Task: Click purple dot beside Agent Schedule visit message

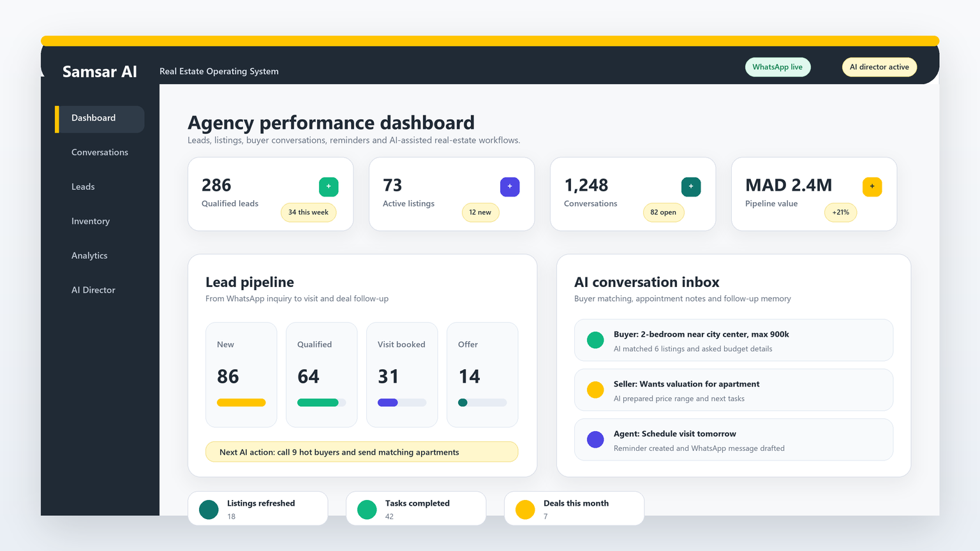Action: [x=595, y=439]
